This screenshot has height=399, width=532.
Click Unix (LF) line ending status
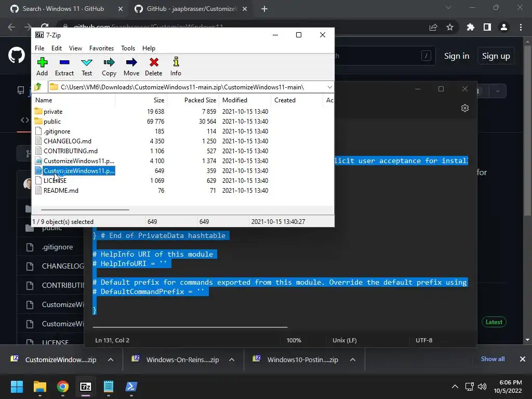344,340
